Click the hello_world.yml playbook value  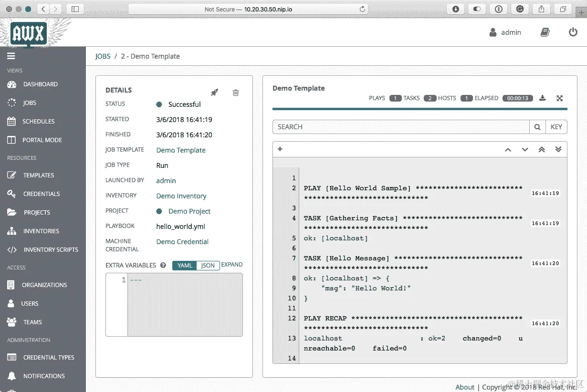pos(180,227)
